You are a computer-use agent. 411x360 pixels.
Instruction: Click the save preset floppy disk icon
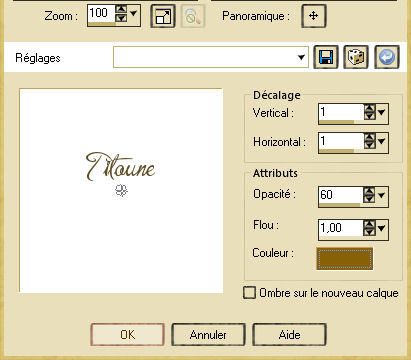pyautogui.click(x=326, y=57)
